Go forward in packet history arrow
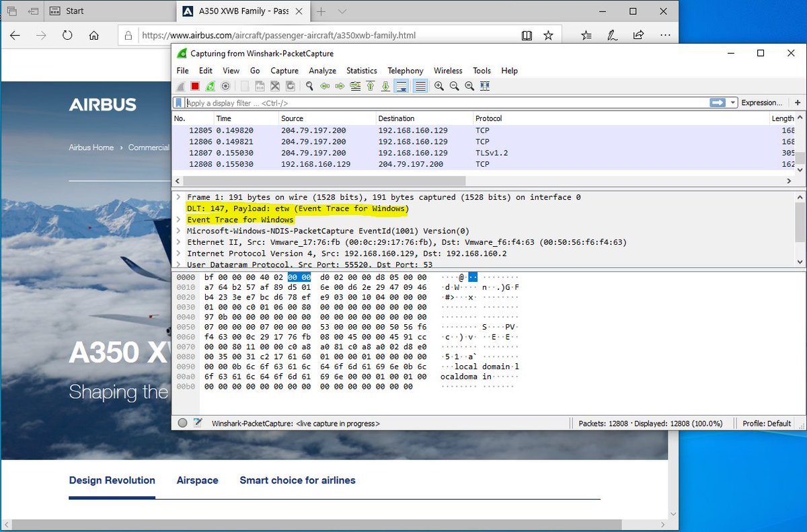This screenshot has height=532, width=807. [340, 86]
